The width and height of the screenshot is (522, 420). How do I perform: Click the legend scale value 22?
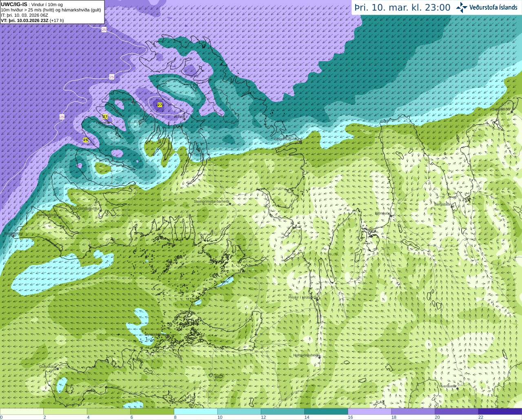coord(481,417)
